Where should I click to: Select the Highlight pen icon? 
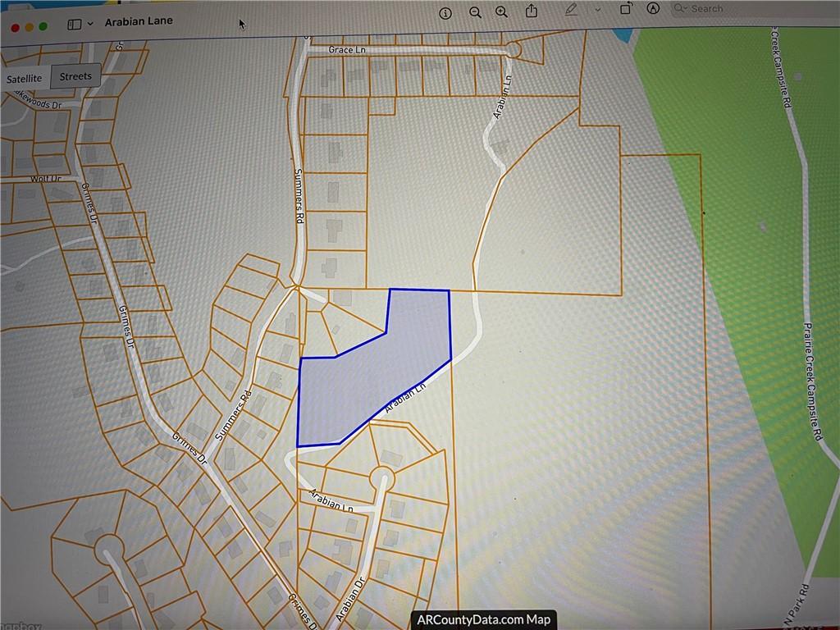pos(571,10)
